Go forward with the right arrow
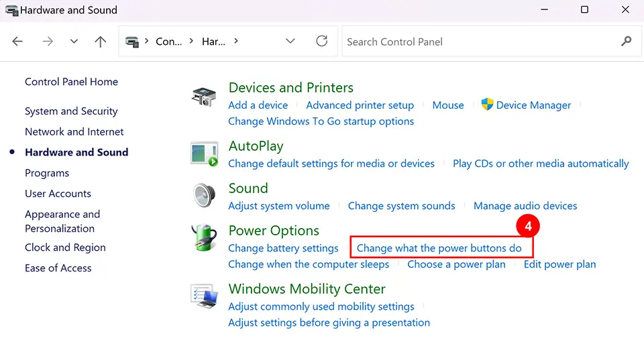The height and width of the screenshot is (360, 644). 48,41
